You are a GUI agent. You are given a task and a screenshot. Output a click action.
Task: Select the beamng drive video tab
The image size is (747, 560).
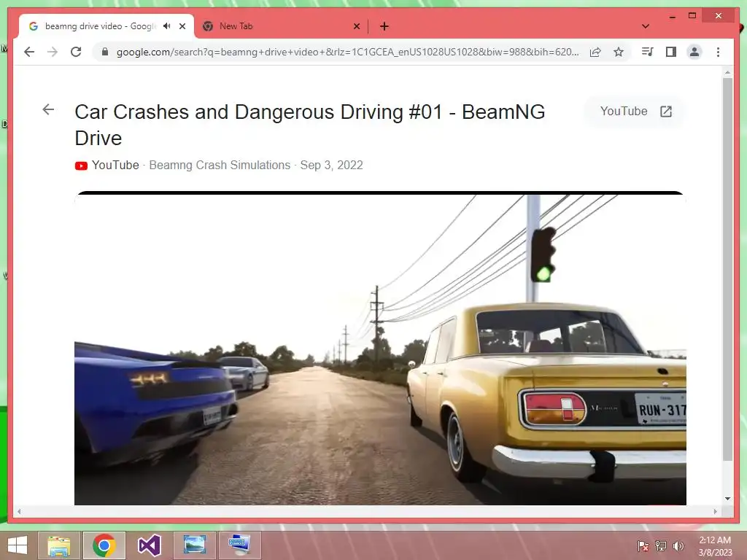coord(107,26)
